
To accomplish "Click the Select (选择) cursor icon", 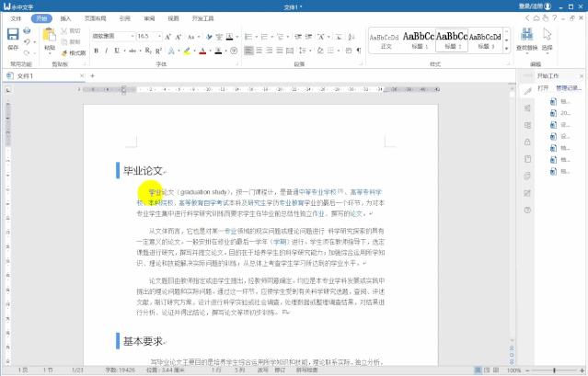I will tap(548, 34).
